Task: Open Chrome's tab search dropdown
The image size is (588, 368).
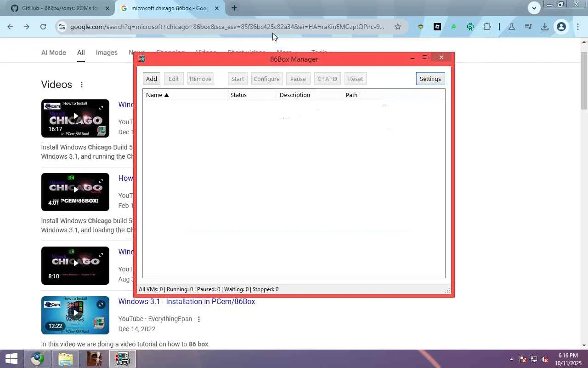Action: coord(534,8)
